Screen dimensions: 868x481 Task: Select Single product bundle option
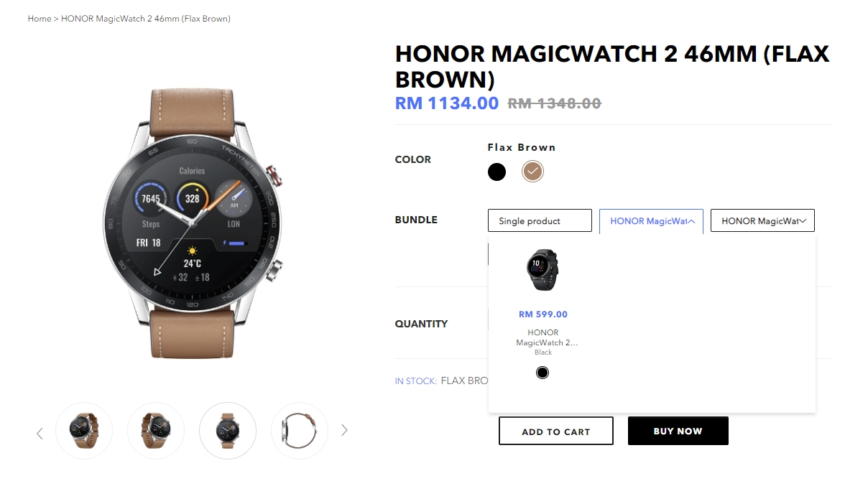540,220
